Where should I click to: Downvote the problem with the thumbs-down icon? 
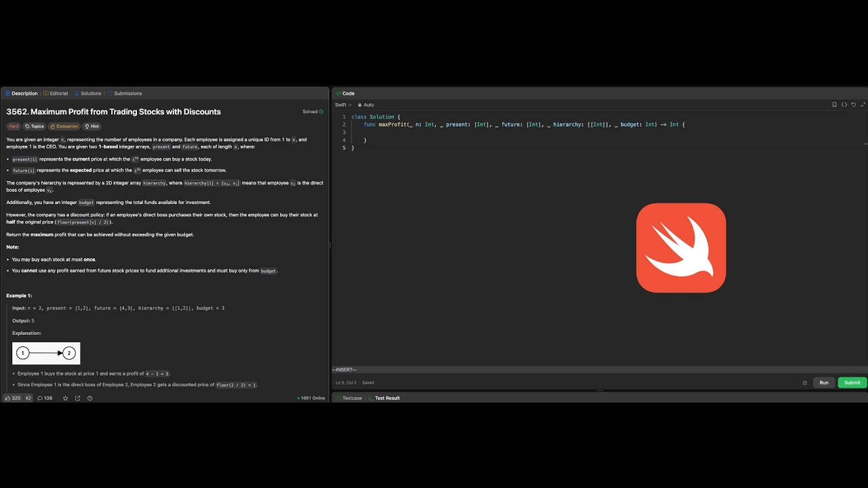click(28, 398)
